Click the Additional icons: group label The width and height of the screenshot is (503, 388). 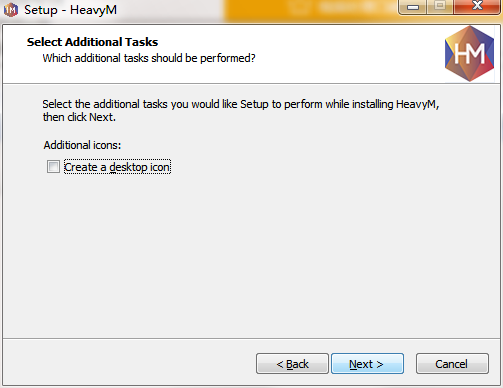[82, 145]
